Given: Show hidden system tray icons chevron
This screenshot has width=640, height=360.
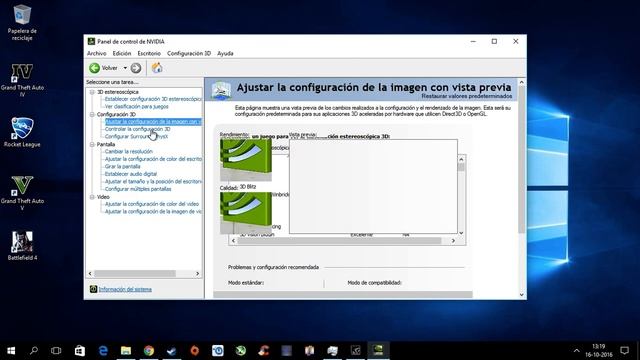Looking at the screenshot, I should (576, 351).
